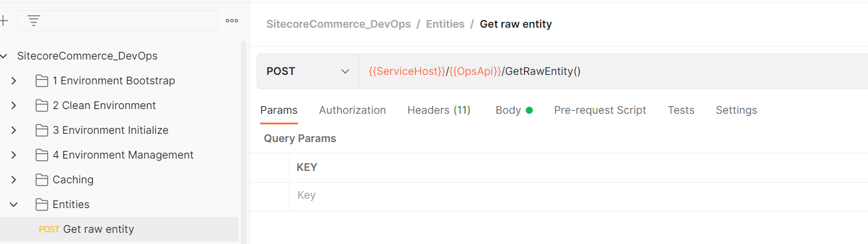This screenshot has width=868, height=244.
Task: Click the 1 Environment Bootstrap folder icon
Action: pyautogui.click(x=41, y=81)
